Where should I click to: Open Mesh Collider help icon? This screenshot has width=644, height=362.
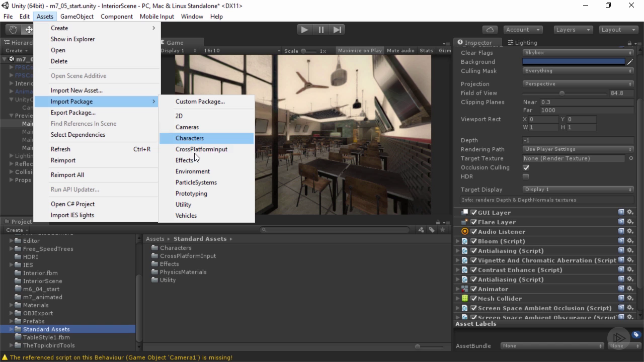pos(621,298)
